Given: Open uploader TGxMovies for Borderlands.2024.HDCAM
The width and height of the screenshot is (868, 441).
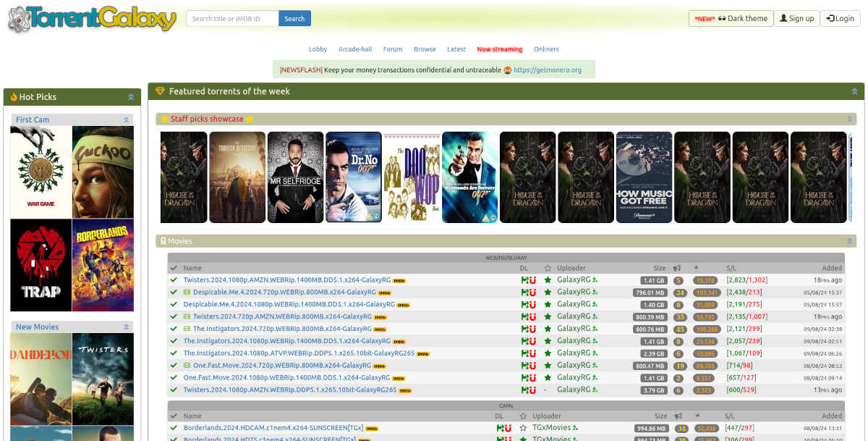Looking at the screenshot, I should tap(551, 428).
